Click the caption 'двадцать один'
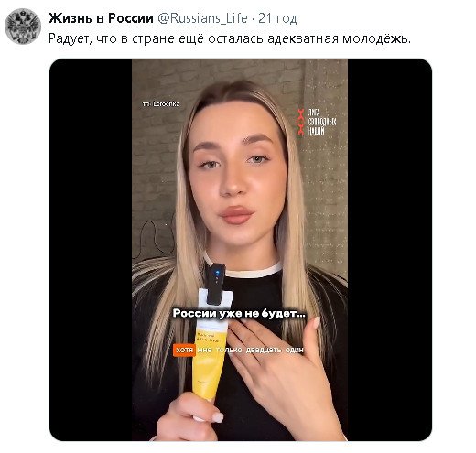Screen dimensions: 476x453 (x=275, y=350)
